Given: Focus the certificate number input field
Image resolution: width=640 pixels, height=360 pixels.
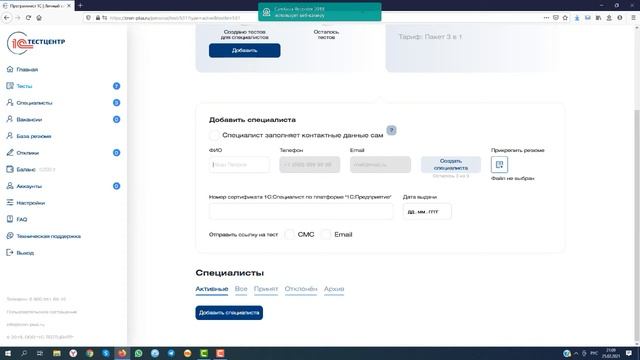Looking at the screenshot, I should (301, 211).
